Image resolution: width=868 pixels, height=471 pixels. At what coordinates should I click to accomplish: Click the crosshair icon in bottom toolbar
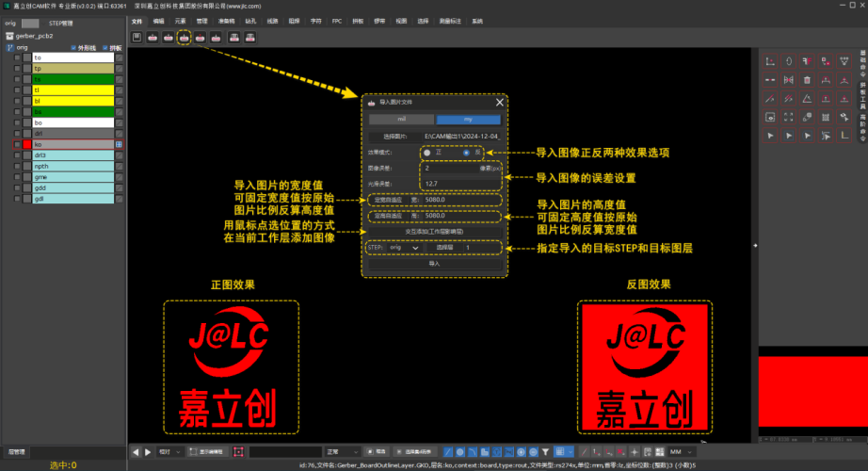(635, 451)
